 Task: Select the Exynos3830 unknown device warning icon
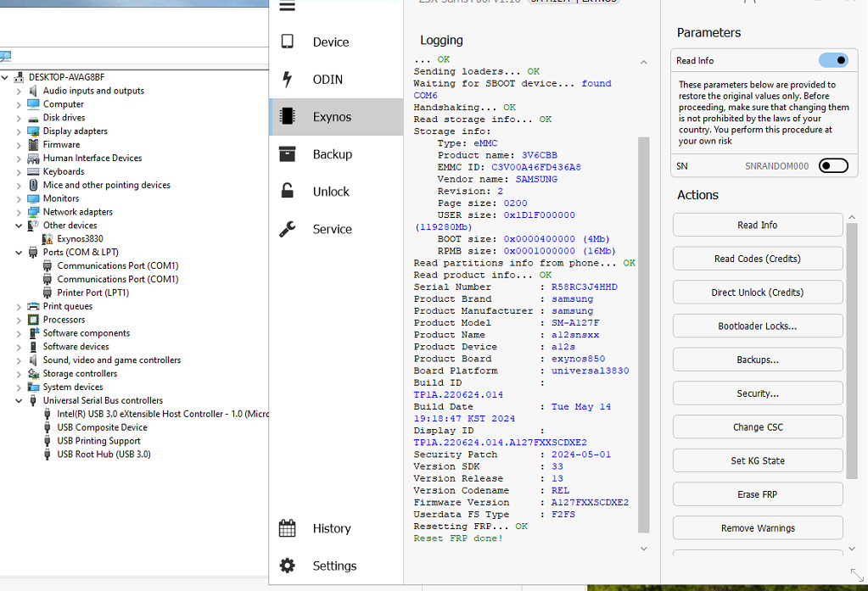click(x=48, y=239)
